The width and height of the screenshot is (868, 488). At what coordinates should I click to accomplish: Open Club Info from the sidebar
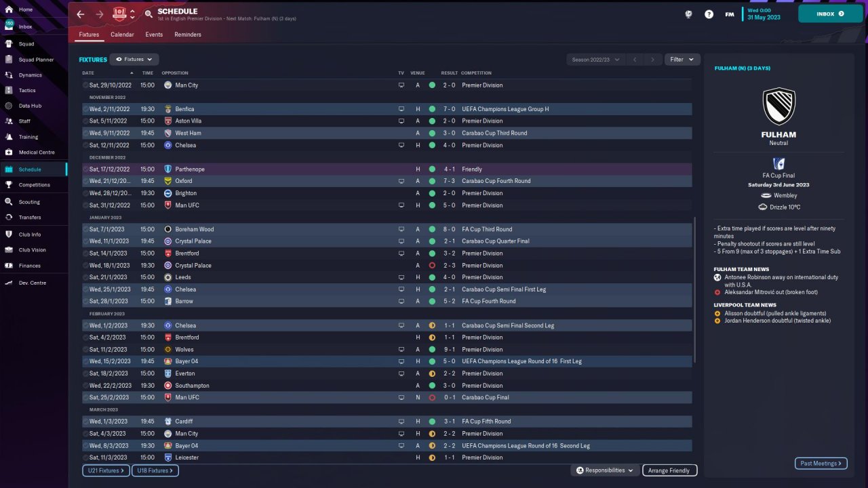(29, 235)
